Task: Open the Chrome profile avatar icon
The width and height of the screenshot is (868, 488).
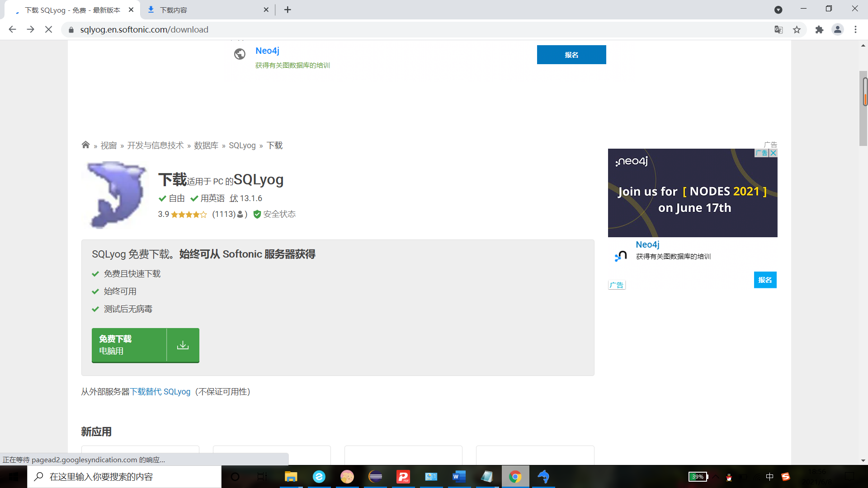Action: pyautogui.click(x=837, y=30)
